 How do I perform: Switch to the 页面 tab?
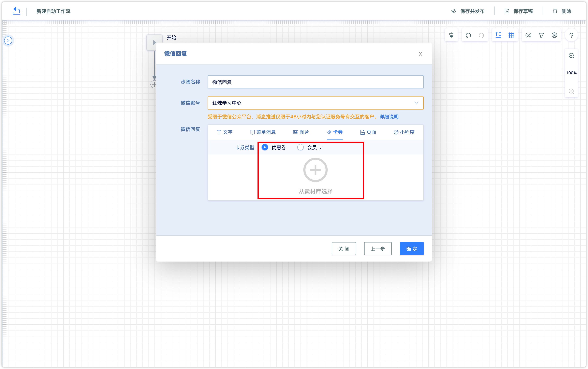[368, 132]
